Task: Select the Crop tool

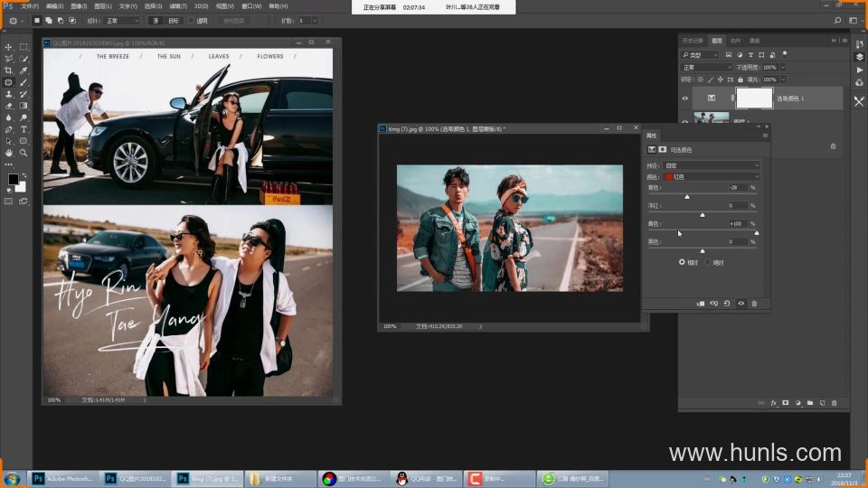Action: click(x=8, y=70)
